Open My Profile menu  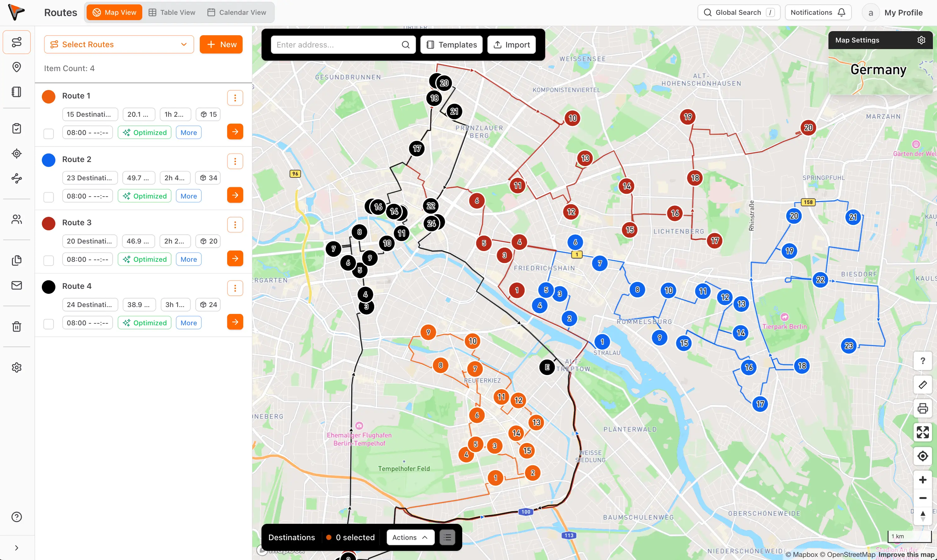point(893,13)
